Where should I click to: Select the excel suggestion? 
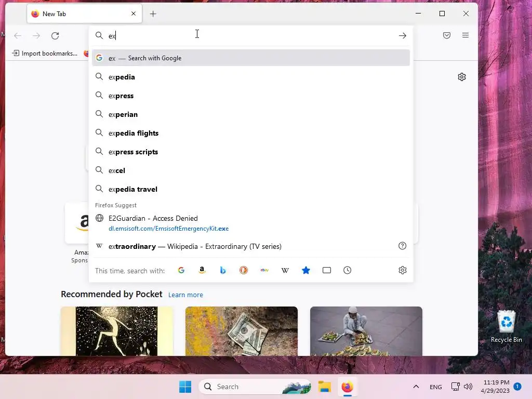[x=251, y=170]
